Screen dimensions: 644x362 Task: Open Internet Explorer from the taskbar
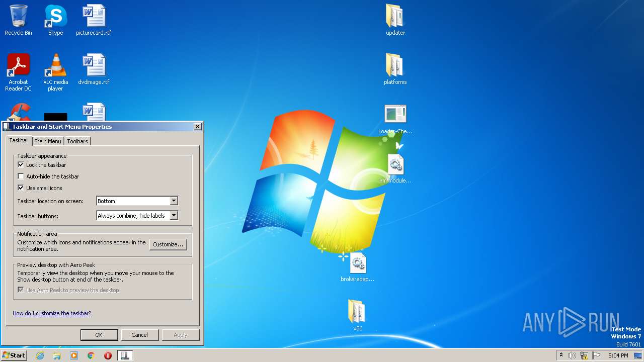[x=40, y=355]
